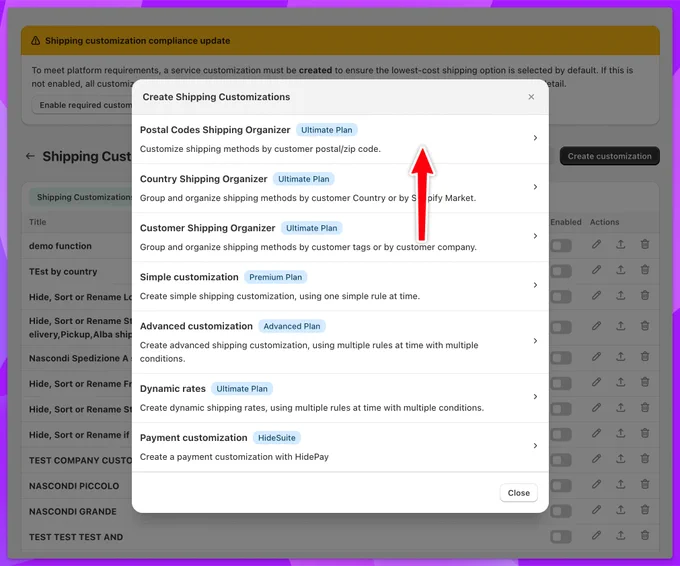Delete the Nascondi Spedizione A row
Image resolution: width=680 pixels, height=566 pixels.
point(645,357)
